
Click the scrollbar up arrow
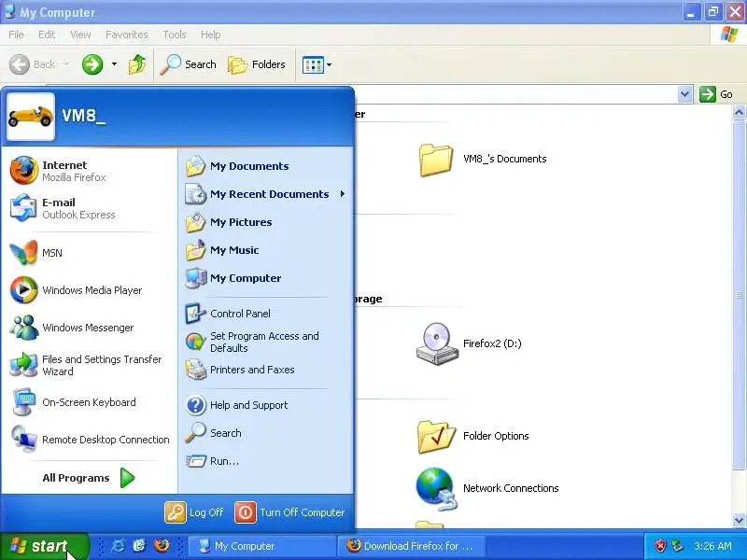click(739, 113)
